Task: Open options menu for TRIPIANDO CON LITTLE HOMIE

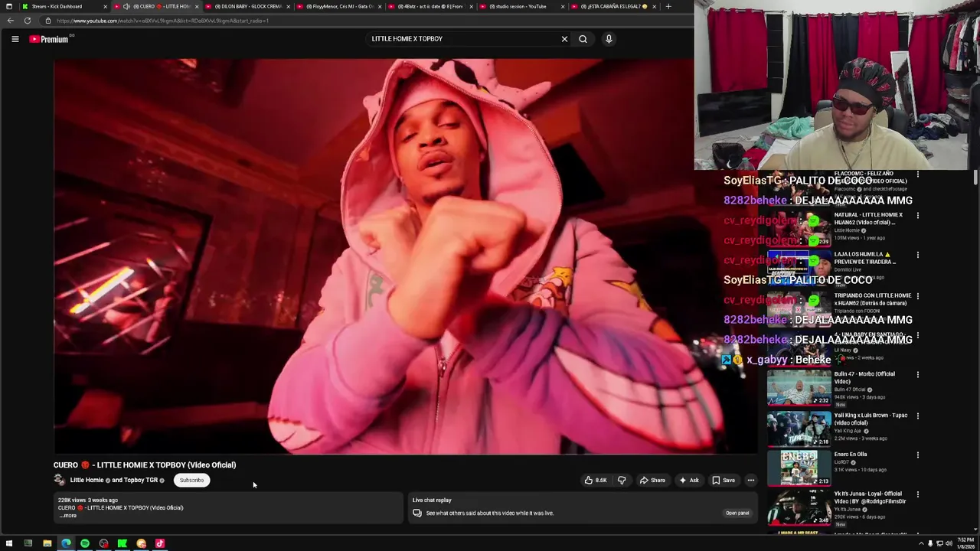Action: [917, 296]
